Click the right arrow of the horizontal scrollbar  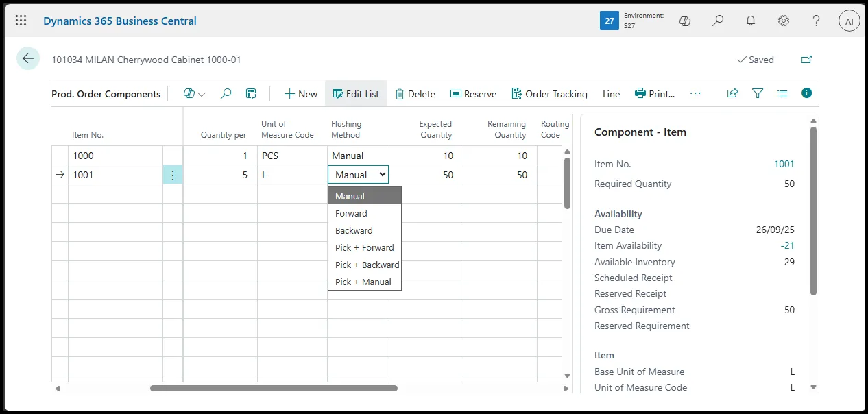coord(566,389)
